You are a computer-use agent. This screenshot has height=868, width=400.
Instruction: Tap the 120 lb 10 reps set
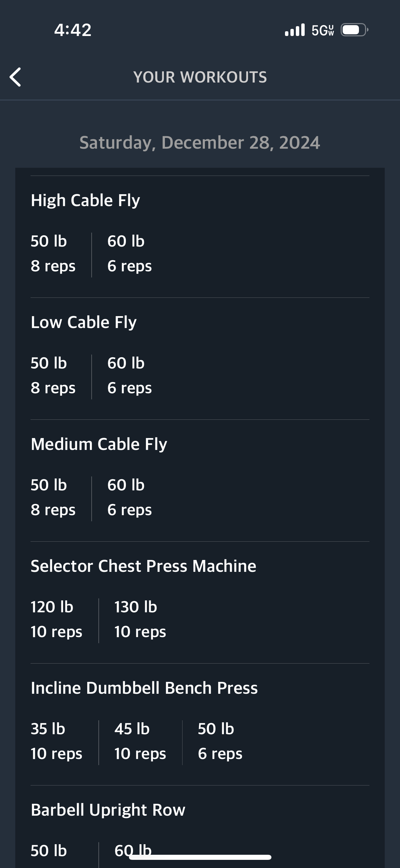[x=56, y=619]
